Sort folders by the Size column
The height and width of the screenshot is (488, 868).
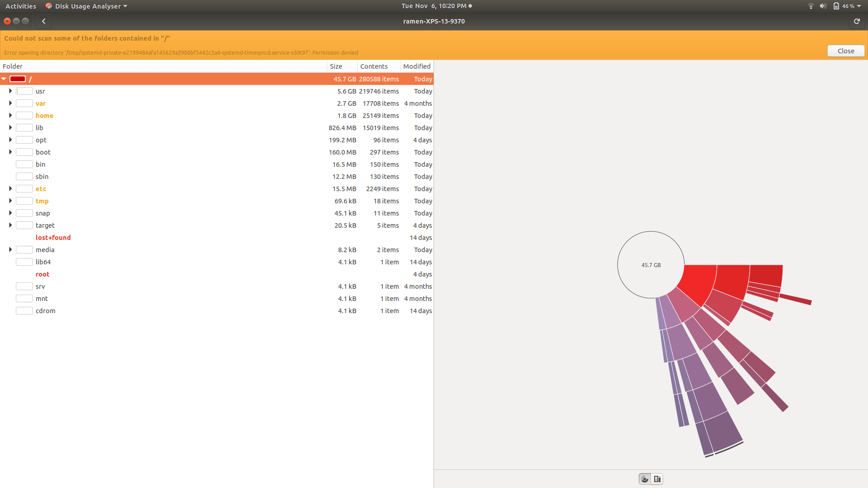[336, 66]
